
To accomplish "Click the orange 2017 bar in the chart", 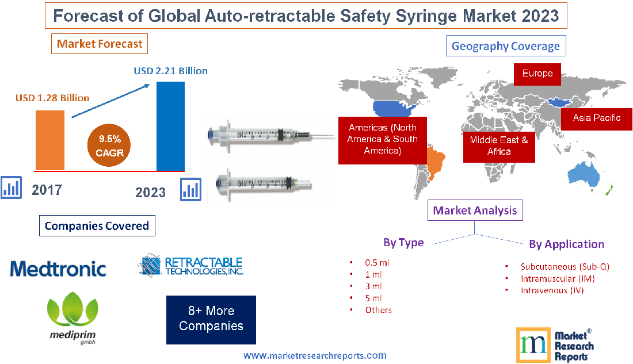I will (50, 140).
